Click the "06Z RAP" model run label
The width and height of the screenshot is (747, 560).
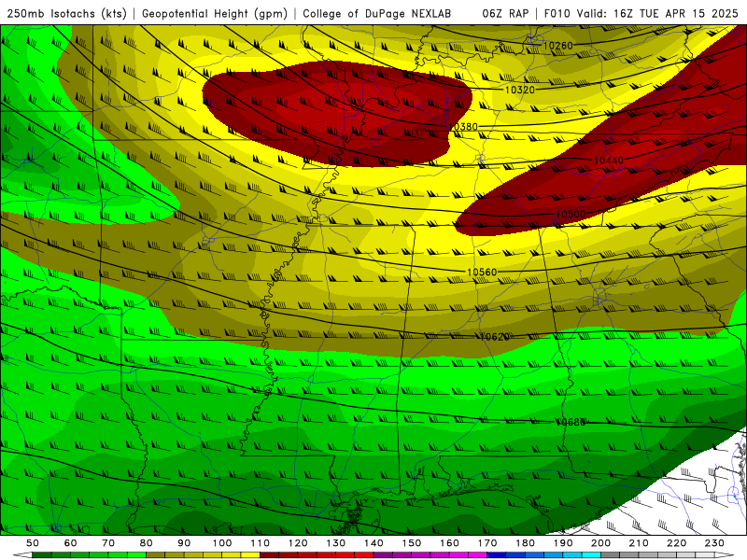click(505, 14)
